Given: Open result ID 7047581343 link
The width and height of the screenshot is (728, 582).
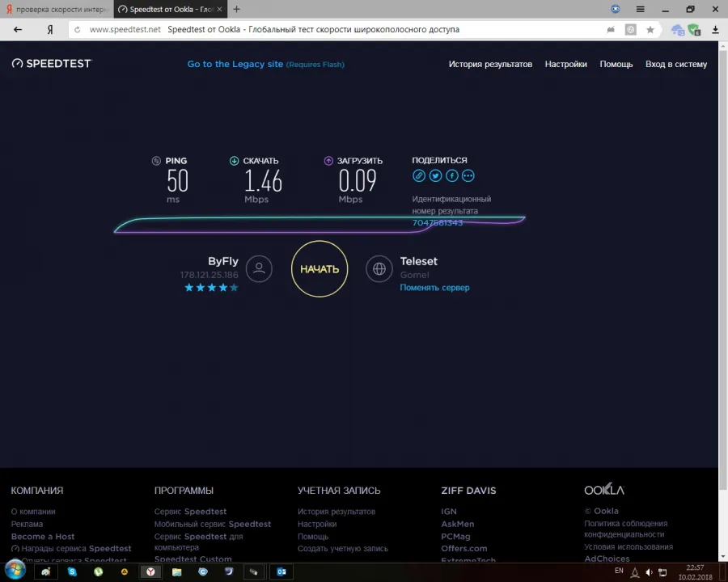Looking at the screenshot, I should (438, 223).
